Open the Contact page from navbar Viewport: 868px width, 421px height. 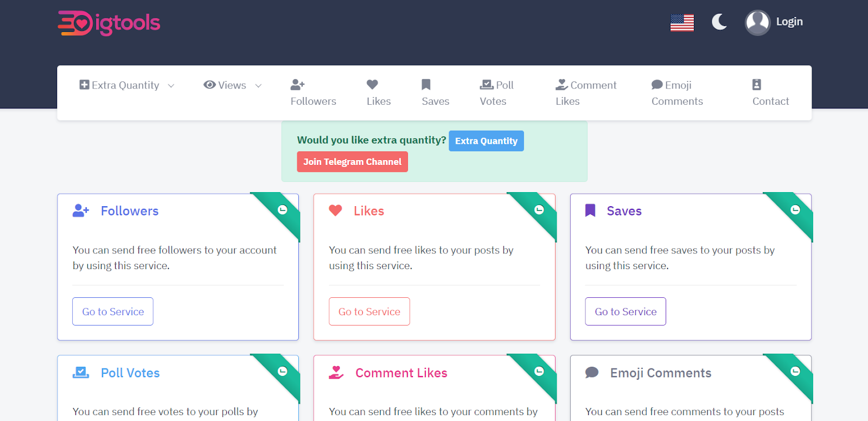pyautogui.click(x=770, y=93)
